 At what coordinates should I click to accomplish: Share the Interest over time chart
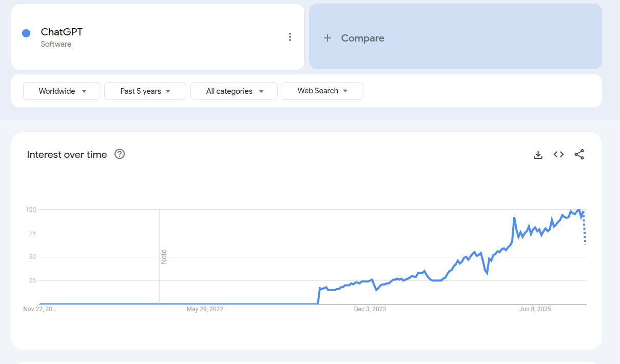pyautogui.click(x=579, y=154)
